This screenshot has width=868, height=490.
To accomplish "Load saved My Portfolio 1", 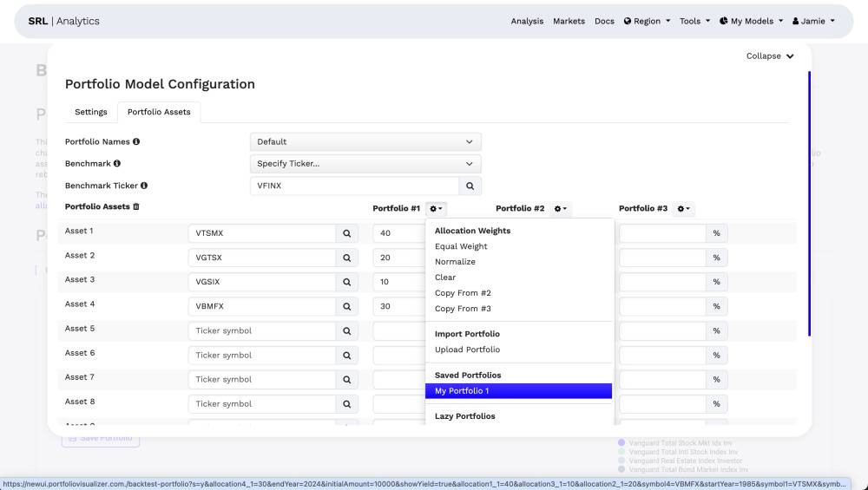I will click(x=519, y=391).
